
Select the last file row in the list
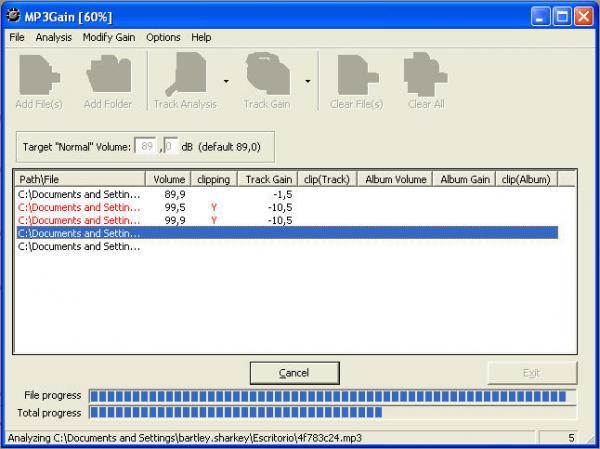287,247
